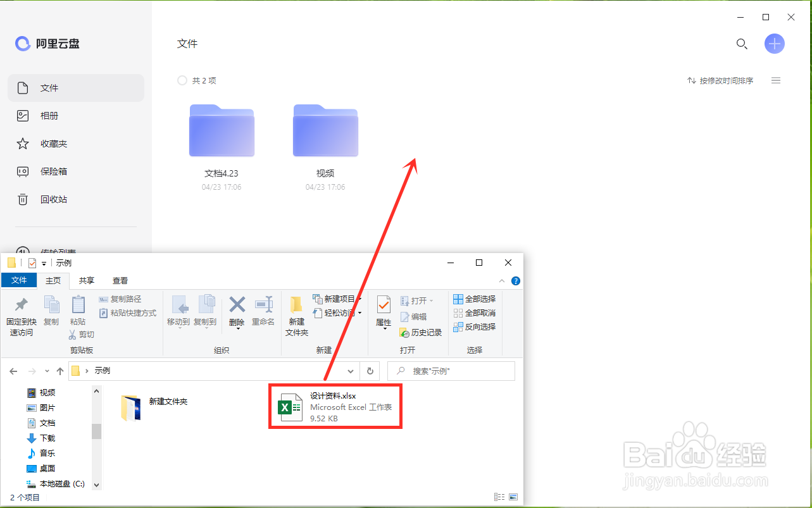Select 固定到快速访问 in the Explorer ribbon
This screenshot has height=508, width=812.
(x=21, y=314)
